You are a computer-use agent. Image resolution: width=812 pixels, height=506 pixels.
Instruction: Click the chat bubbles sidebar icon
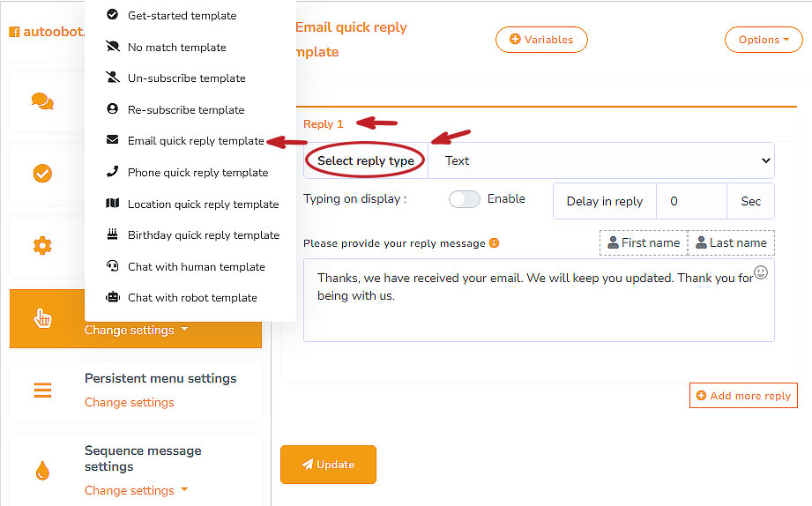42,101
